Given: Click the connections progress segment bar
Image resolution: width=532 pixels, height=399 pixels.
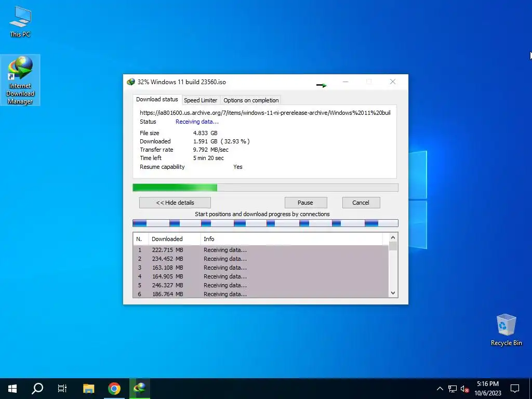Looking at the screenshot, I should 265,223.
